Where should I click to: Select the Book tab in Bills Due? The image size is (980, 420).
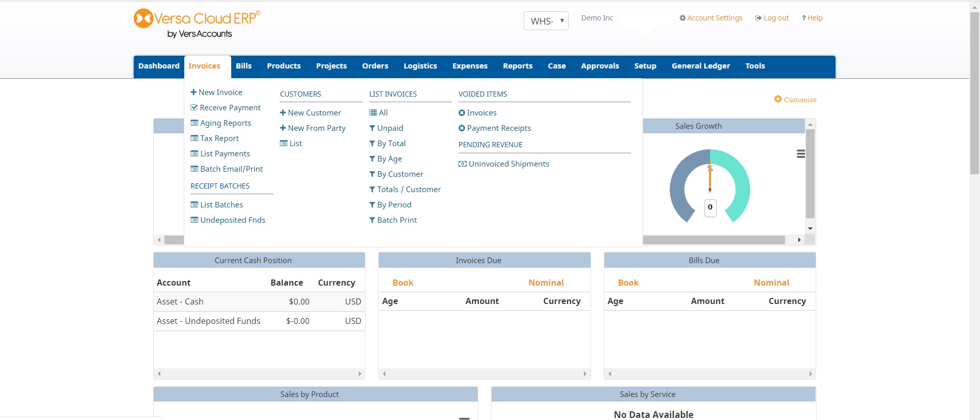point(628,283)
